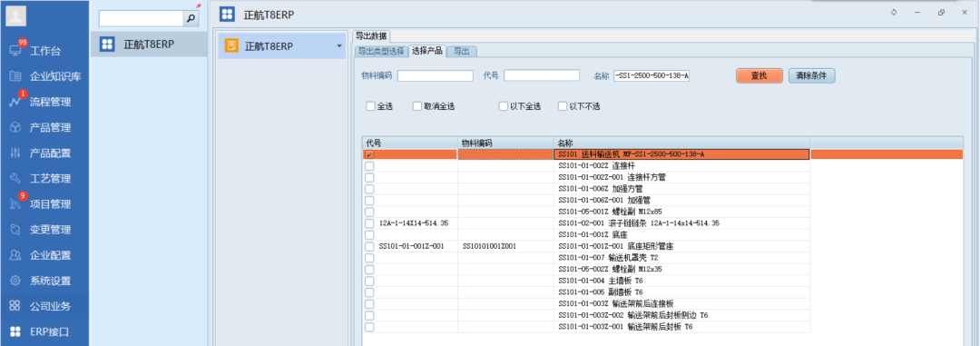
Task: Open 企业知识库 knowledge base icon
Action: point(15,76)
